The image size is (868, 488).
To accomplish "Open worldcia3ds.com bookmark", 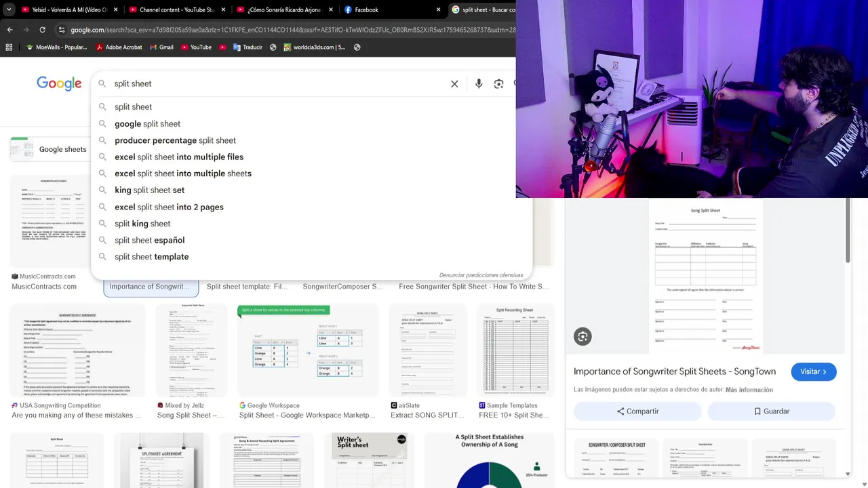I will click(315, 47).
